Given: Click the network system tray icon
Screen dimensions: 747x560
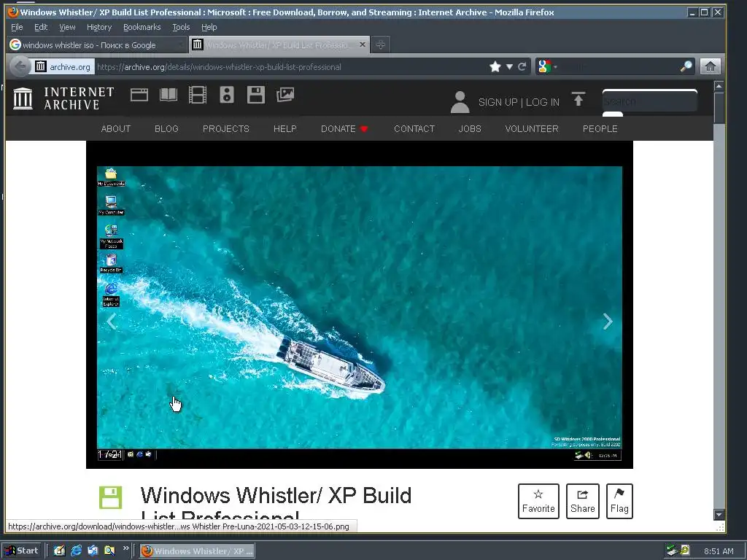Looking at the screenshot, I should 672,551.
